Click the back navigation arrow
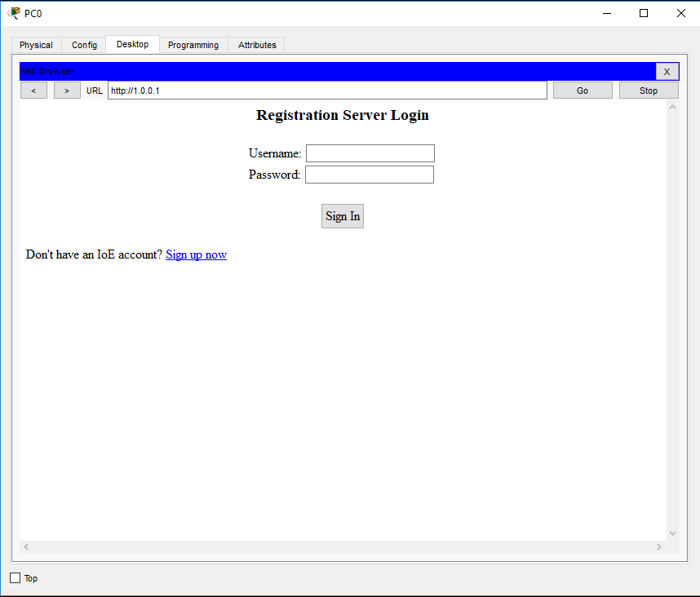Viewport: 700px width, 597px height. point(33,90)
